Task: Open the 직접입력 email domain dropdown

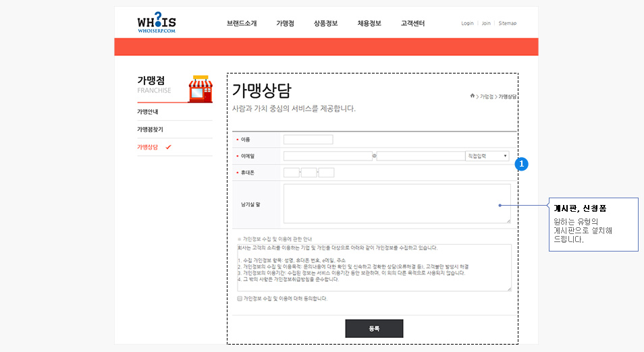Action: tap(487, 156)
